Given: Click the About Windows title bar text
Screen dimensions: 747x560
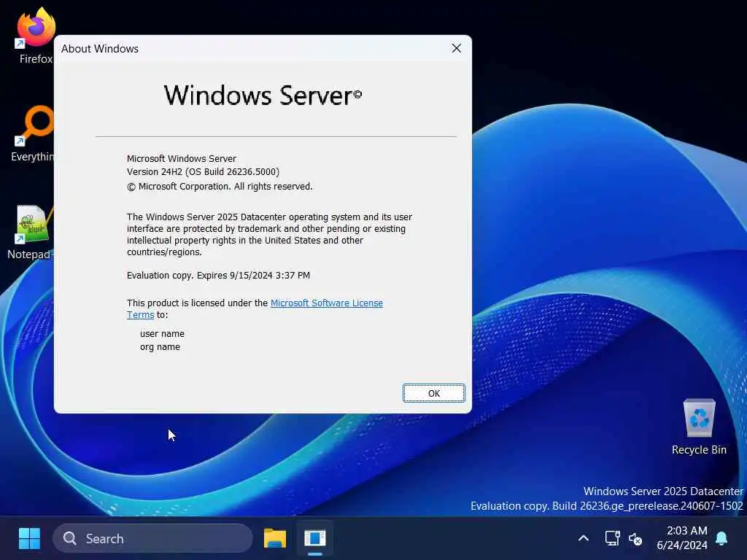Looking at the screenshot, I should click(x=99, y=49).
